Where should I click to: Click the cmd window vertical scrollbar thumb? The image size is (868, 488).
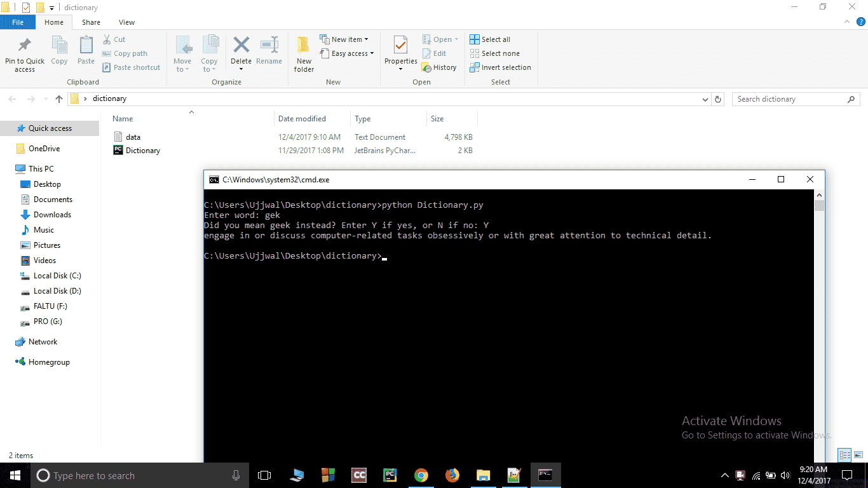tap(820, 205)
